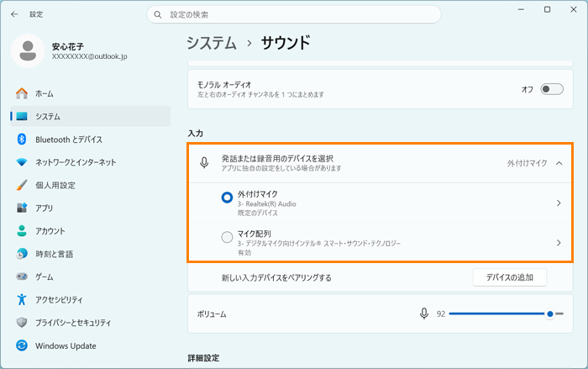Click the ホーム house icon
The width and height of the screenshot is (588, 369).
(x=22, y=93)
